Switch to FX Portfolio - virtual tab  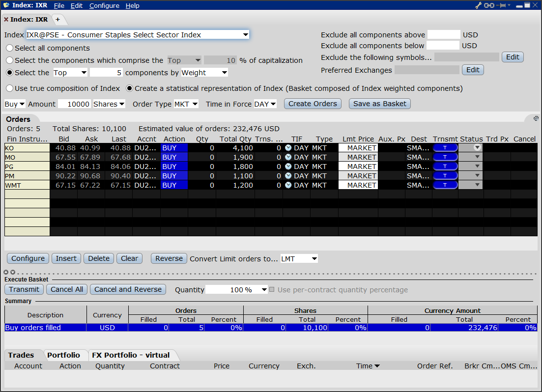pos(131,355)
